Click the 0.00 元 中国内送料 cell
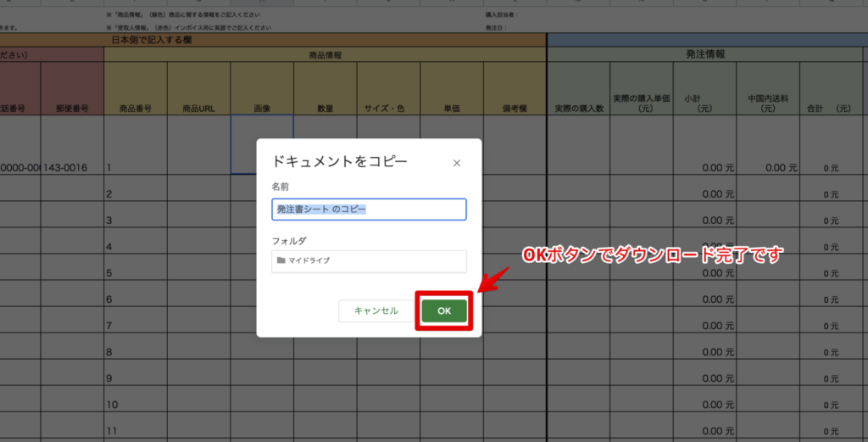 (x=768, y=145)
